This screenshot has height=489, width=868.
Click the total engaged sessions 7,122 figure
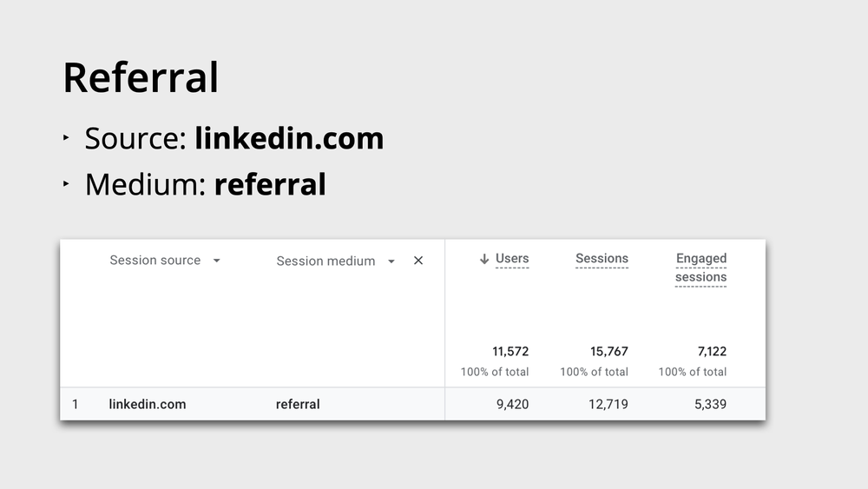[x=712, y=352]
